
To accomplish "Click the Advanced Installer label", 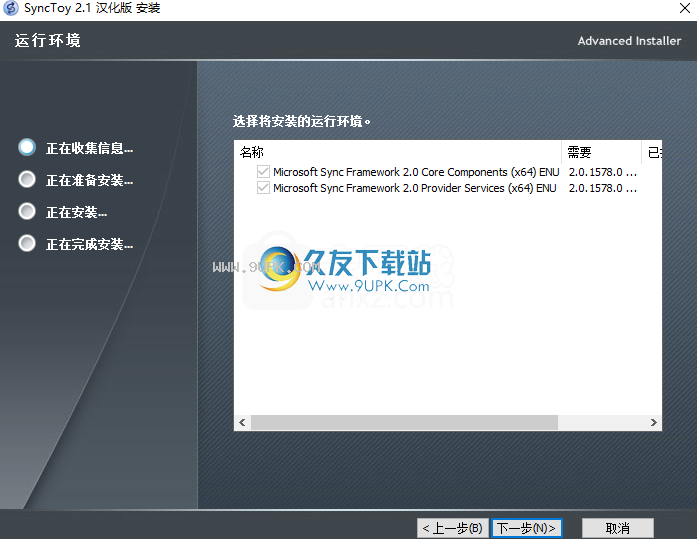I will pyautogui.click(x=629, y=41).
